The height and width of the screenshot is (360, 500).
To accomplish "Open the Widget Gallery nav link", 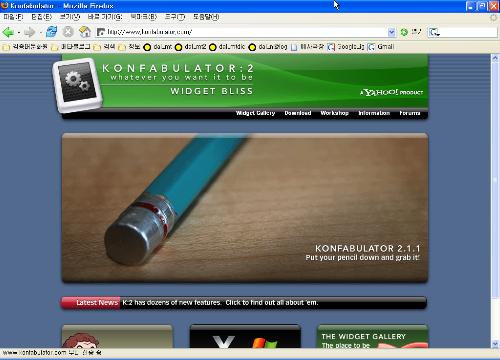I will click(255, 113).
